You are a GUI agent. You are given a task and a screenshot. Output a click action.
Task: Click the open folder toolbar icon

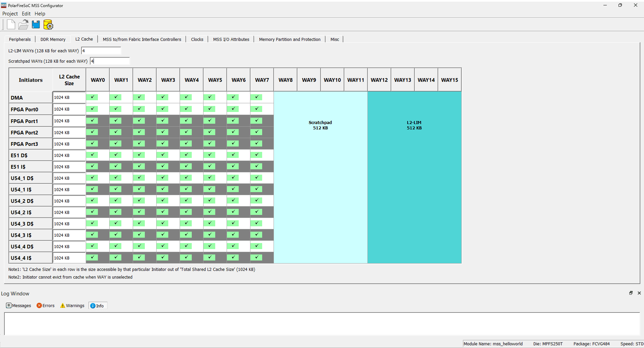23,24
